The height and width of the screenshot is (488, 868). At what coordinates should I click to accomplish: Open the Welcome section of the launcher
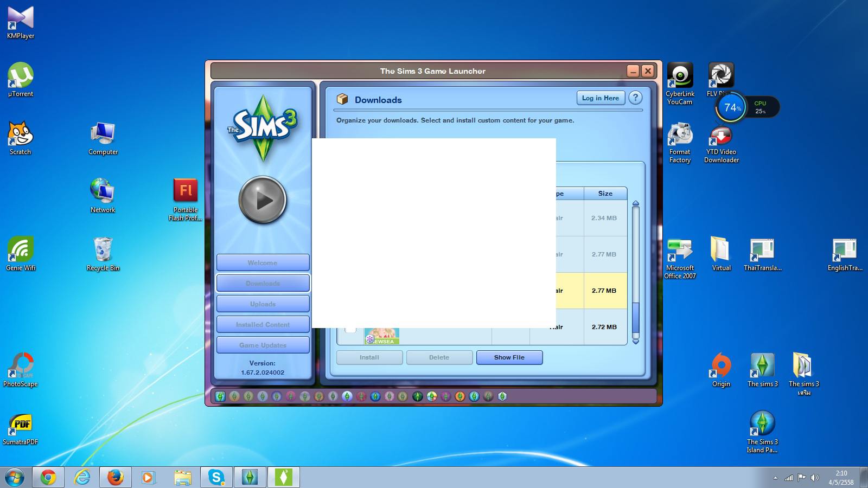[x=263, y=262]
